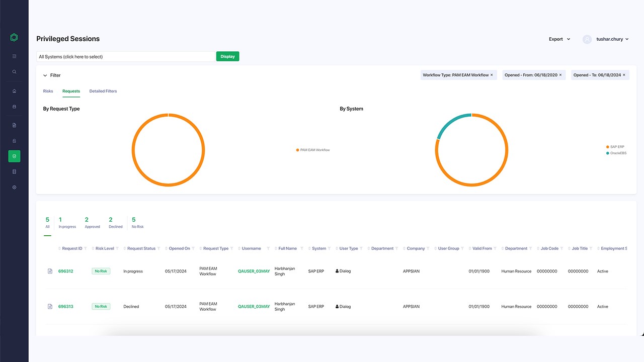This screenshot has width=644, height=362.
Task: Click the OracleEBS legend item
Action: point(616,153)
